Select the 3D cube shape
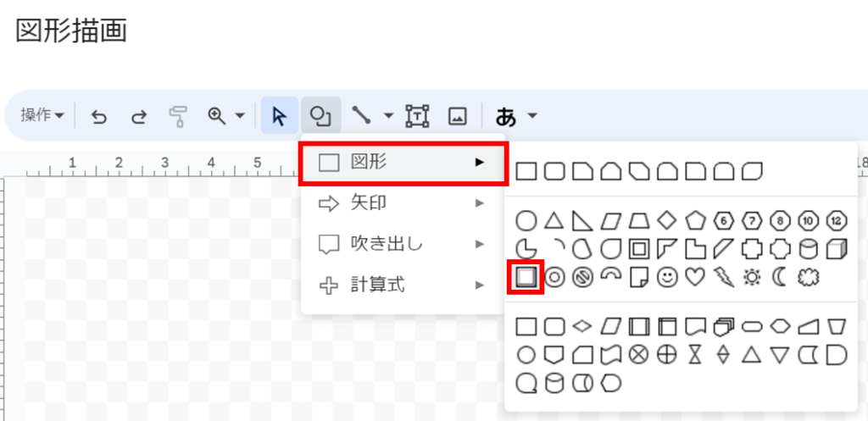 pos(837,249)
